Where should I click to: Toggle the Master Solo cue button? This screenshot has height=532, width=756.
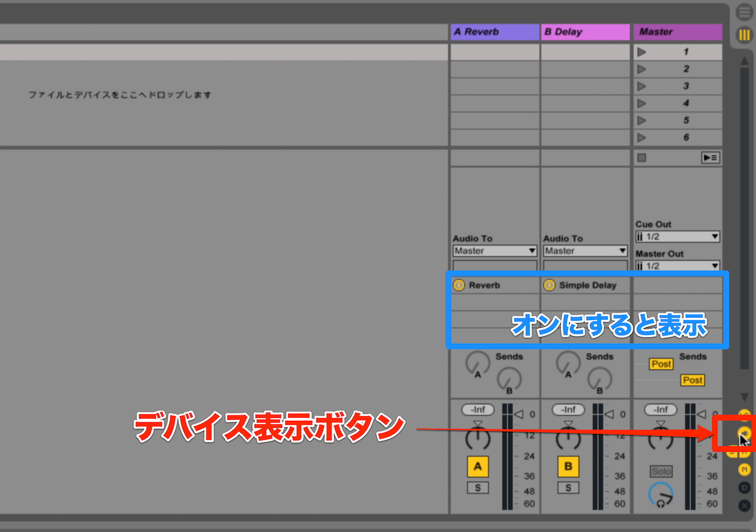661,471
